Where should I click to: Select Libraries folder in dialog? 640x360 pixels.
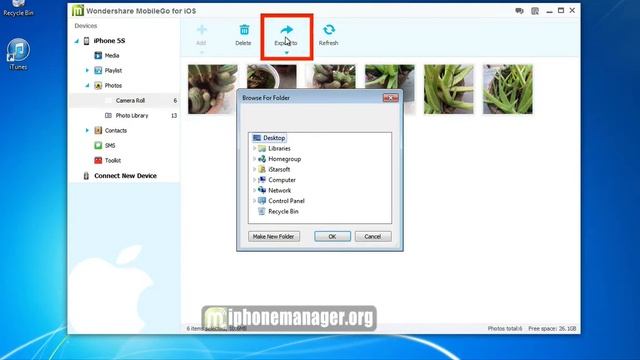[x=279, y=149]
